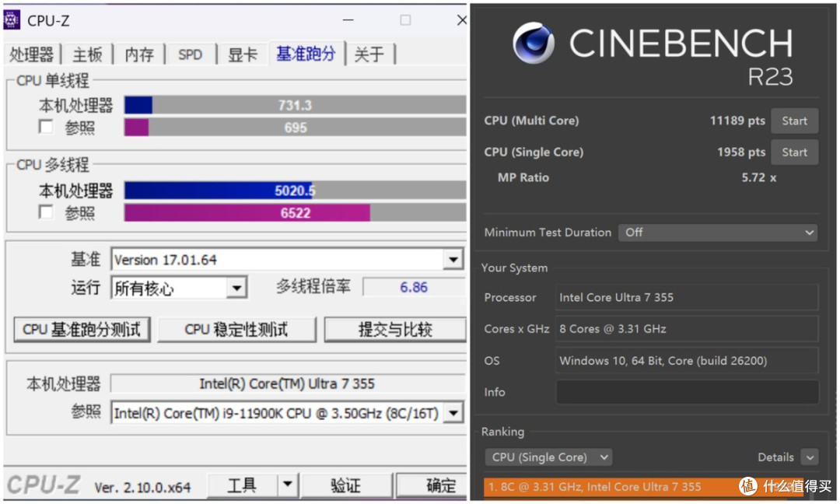Viewport: 840px width, 504px height.
Task: Open the CPU (Single Core) ranking dropdown
Action: 548,457
